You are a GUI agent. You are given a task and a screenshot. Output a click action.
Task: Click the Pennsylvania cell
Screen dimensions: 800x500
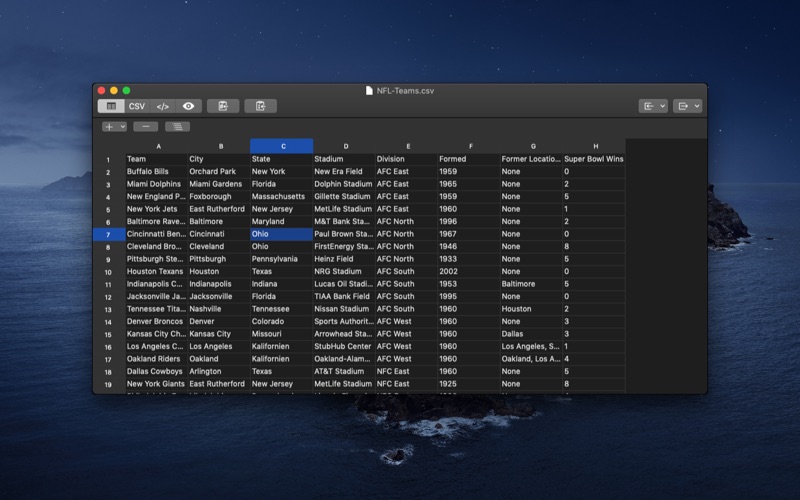pyautogui.click(x=282, y=259)
